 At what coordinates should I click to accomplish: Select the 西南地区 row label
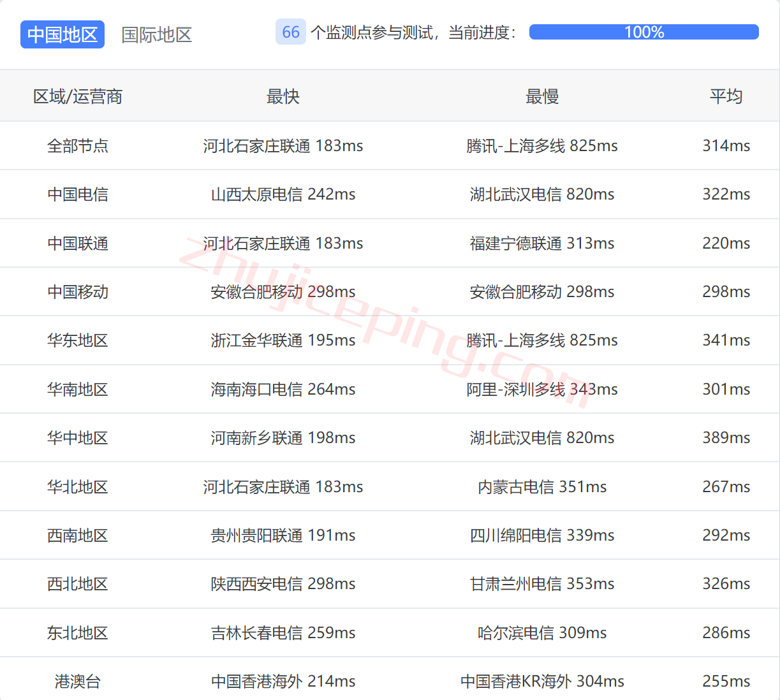78,535
